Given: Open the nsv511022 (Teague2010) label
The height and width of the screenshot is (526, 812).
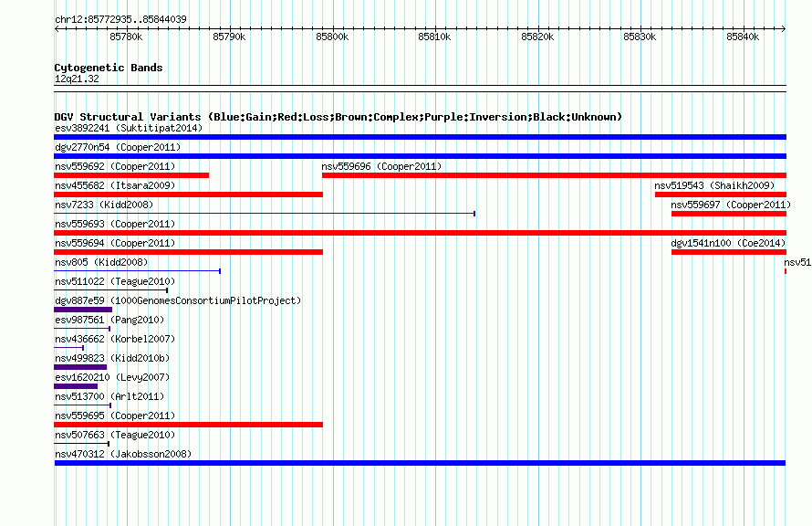Looking at the screenshot, I should coord(115,281).
